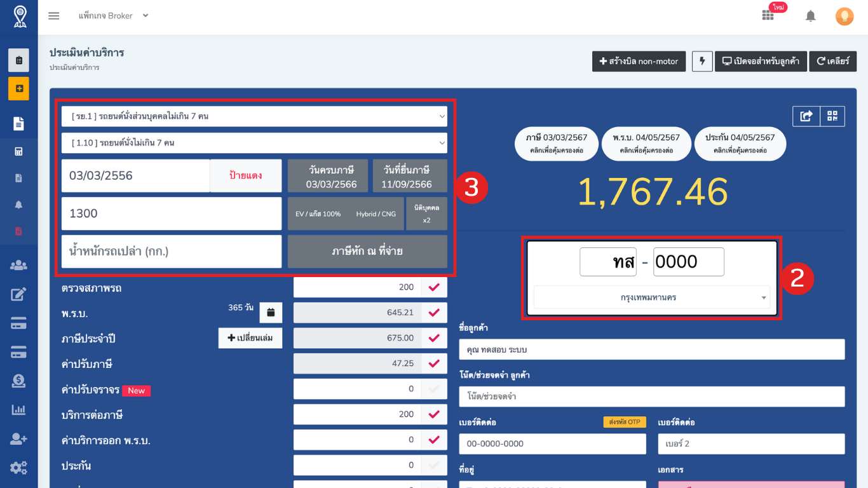Open the credit card icon just above money bag

tap(18, 352)
